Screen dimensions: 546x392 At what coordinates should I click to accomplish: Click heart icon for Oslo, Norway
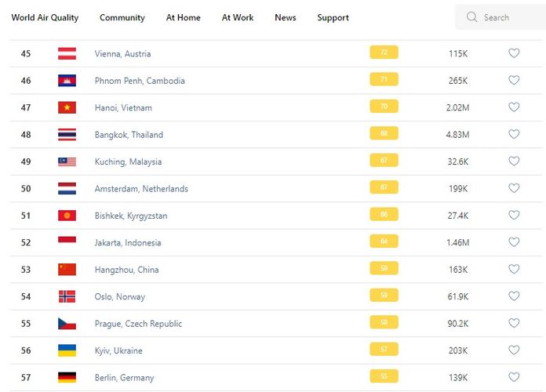click(514, 296)
